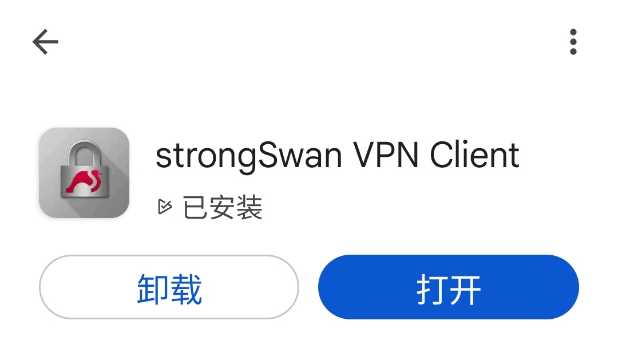This screenshot has width=618, height=364.
Task: Tap the strongSwan padlock app icon
Action: (x=84, y=173)
